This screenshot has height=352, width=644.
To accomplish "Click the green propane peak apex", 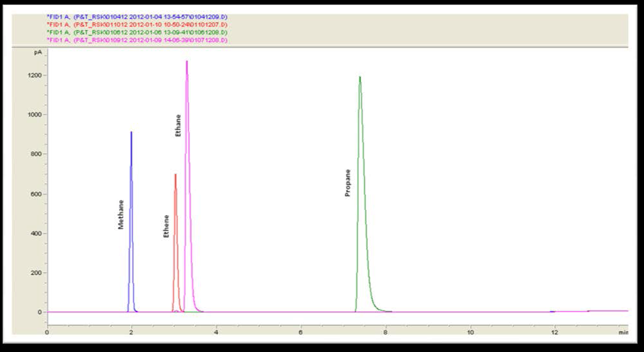I will point(359,77).
